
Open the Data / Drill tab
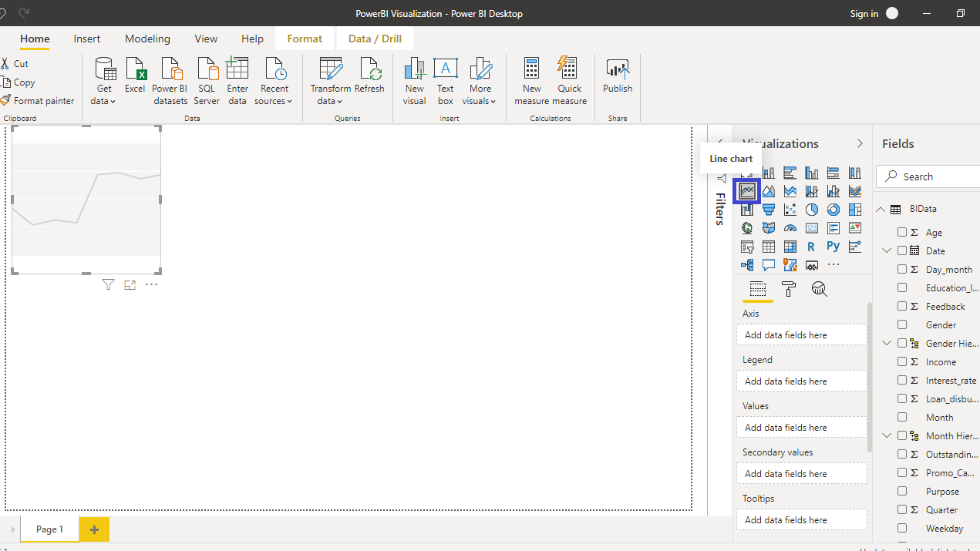pos(375,39)
